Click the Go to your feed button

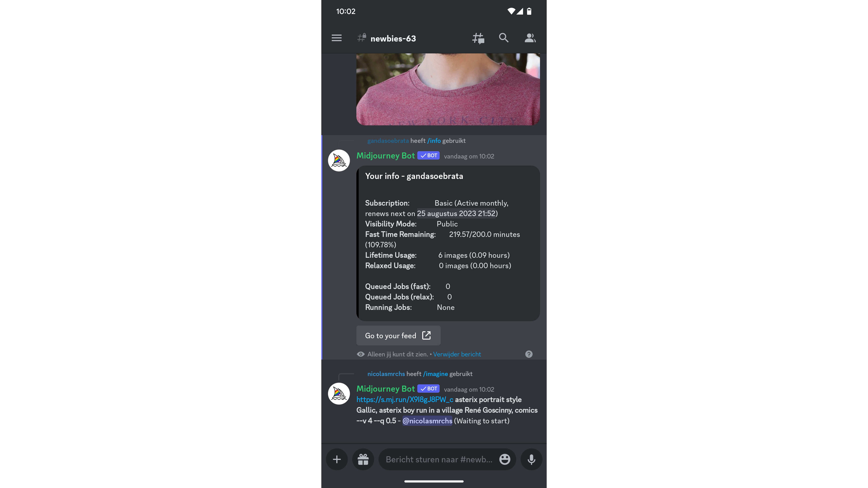(x=398, y=335)
